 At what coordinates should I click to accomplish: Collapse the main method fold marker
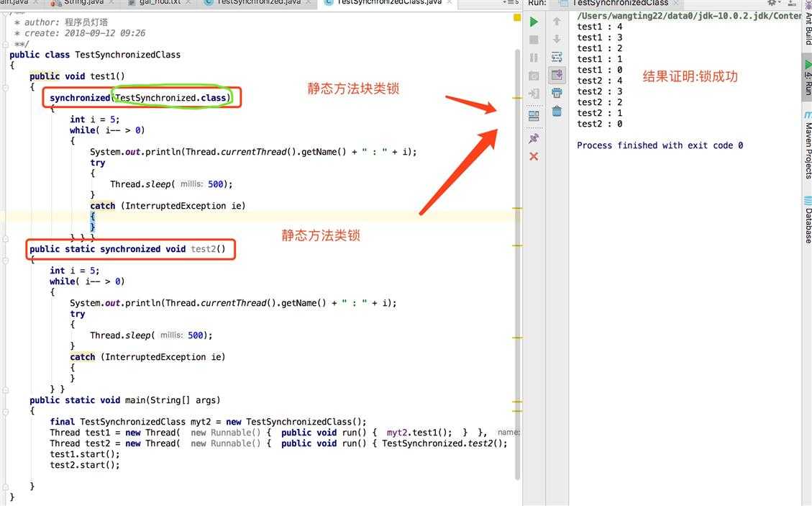(6, 412)
